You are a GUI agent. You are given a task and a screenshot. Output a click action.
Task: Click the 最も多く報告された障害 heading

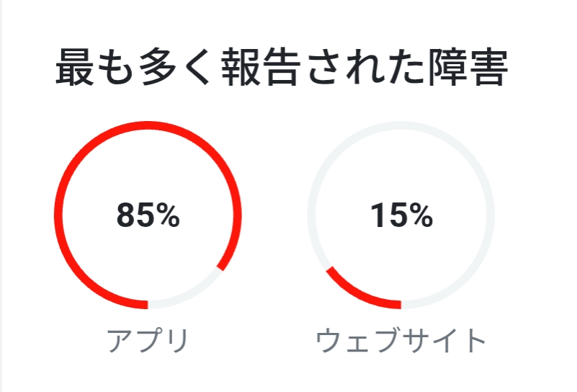282,69
